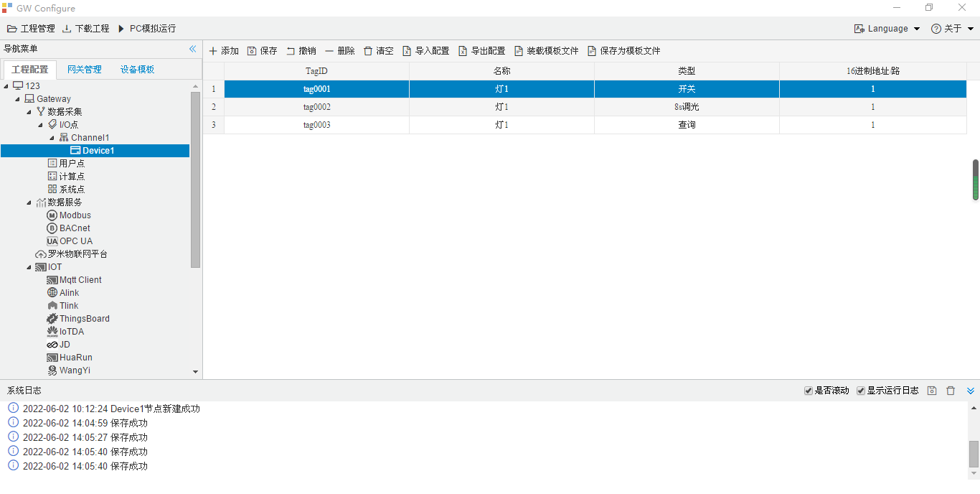Collapse the IOT tree node

click(x=29, y=267)
